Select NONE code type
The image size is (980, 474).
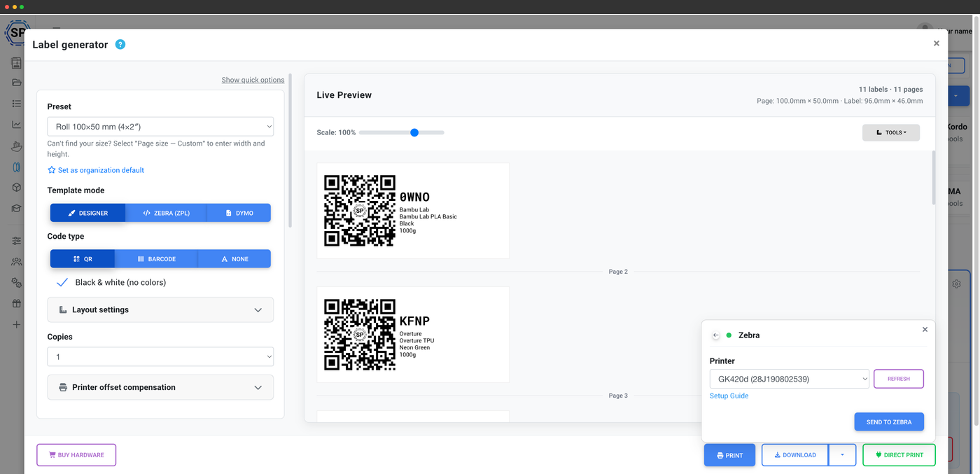pos(234,259)
